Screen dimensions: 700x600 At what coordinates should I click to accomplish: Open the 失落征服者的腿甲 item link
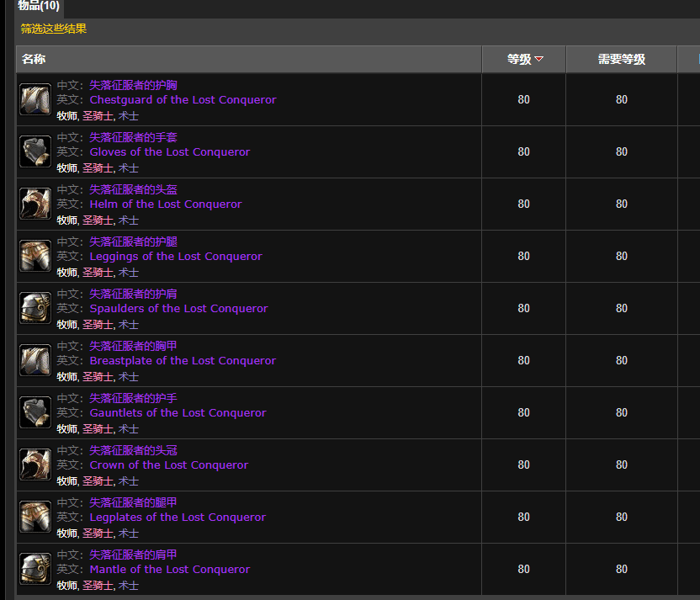click(x=133, y=503)
